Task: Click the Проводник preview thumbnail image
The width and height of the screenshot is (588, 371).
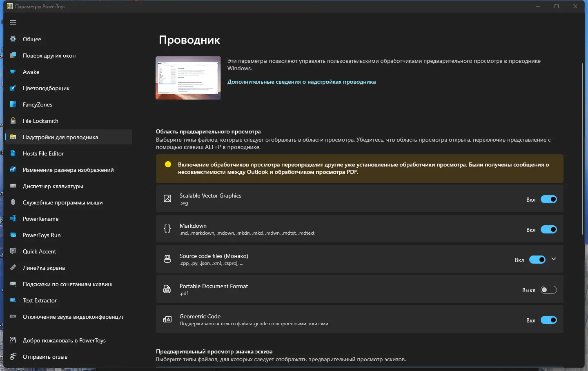Action: 188,78
